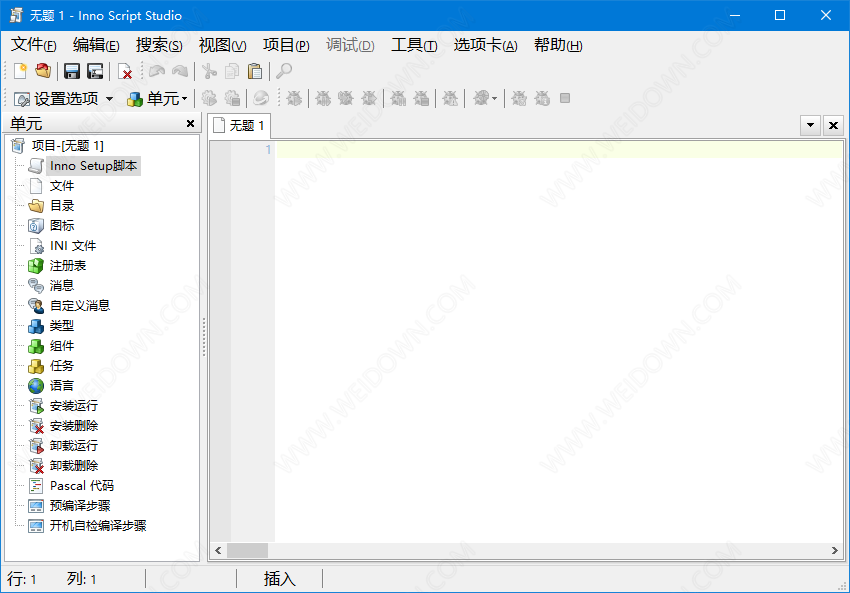Click the horizontal scrollbar right arrow
The height and width of the screenshot is (593, 850).
834,550
